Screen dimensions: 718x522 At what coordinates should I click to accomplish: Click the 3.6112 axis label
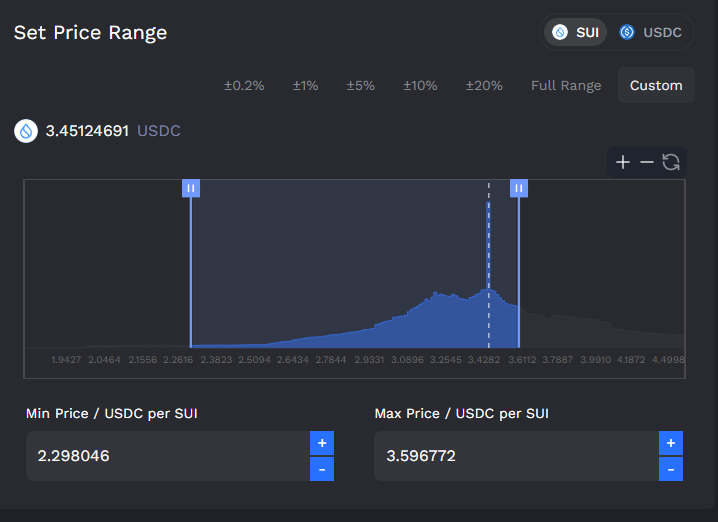[522, 360]
